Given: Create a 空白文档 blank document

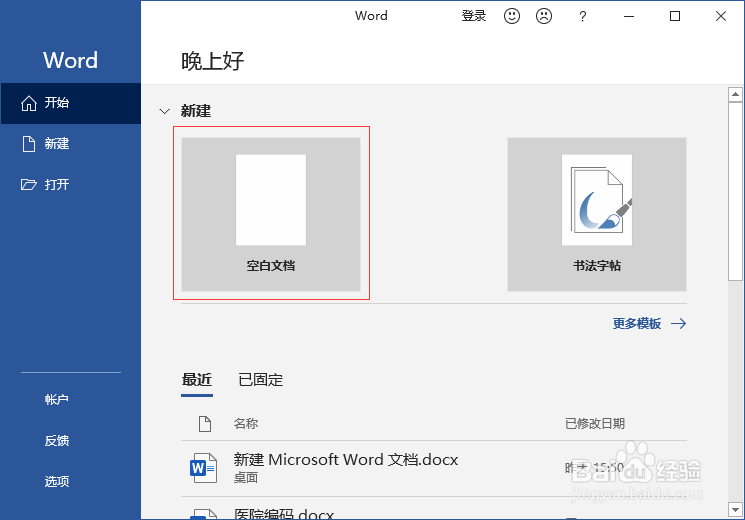Looking at the screenshot, I should (271, 214).
